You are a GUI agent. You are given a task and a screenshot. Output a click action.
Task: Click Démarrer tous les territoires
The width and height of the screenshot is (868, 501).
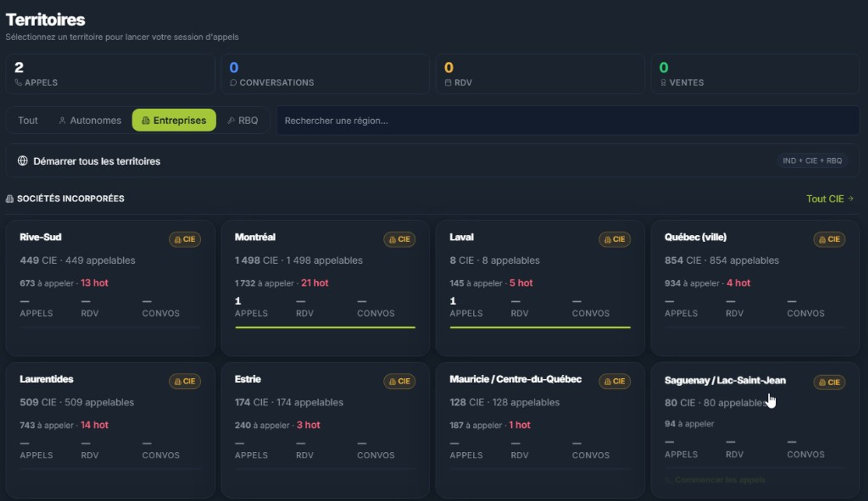pyautogui.click(x=432, y=161)
